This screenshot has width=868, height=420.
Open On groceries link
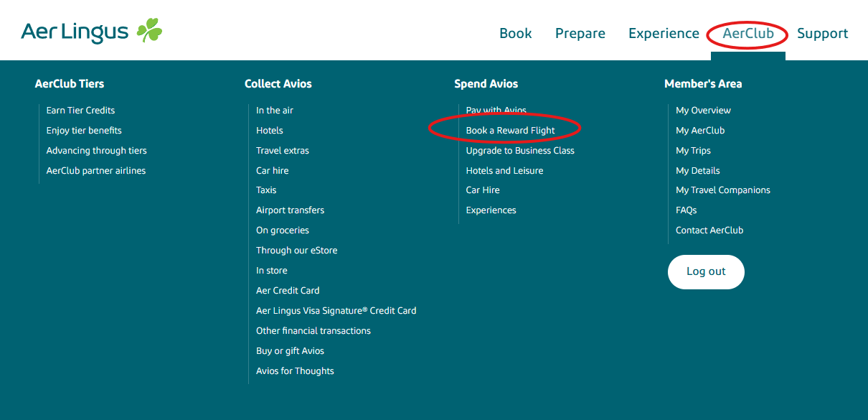283,230
